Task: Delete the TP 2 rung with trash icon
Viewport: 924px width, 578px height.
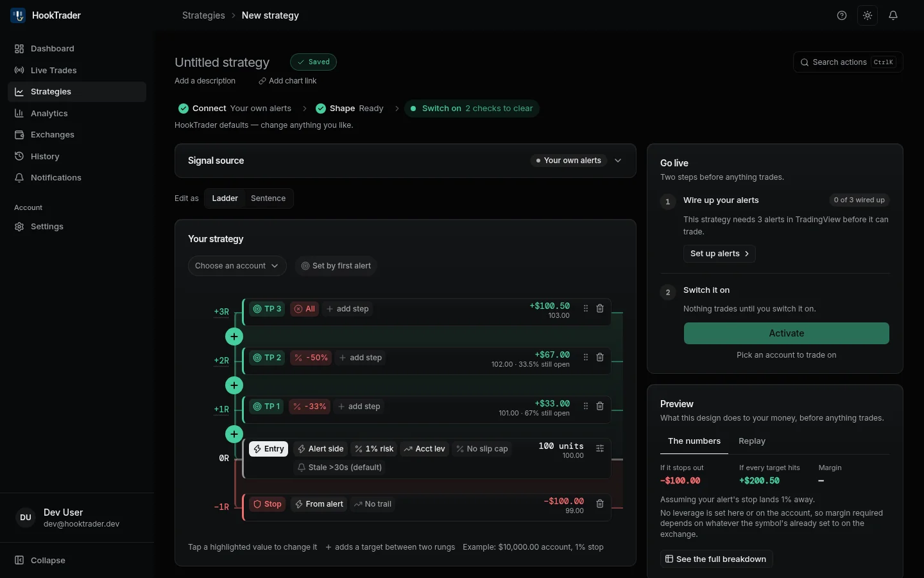Action: click(600, 358)
